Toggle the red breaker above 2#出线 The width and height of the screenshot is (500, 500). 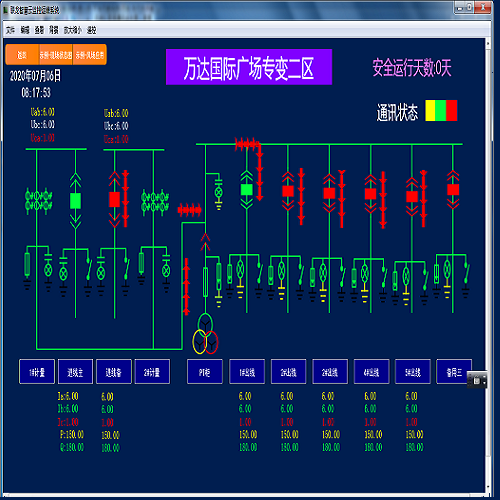click(x=288, y=191)
